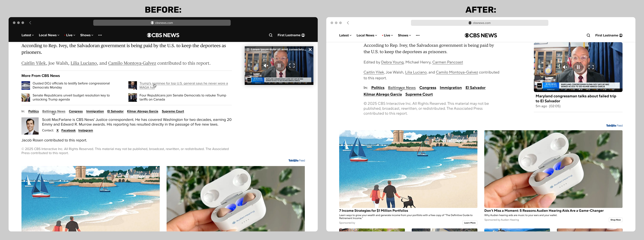Viewport: 644px width, 240px height.
Task: Enter fullscreen on the video player
Action: tap(292, 66)
